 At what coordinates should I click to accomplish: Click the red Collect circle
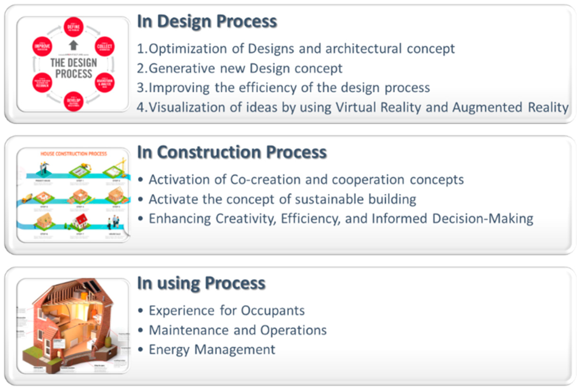pos(105,46)
